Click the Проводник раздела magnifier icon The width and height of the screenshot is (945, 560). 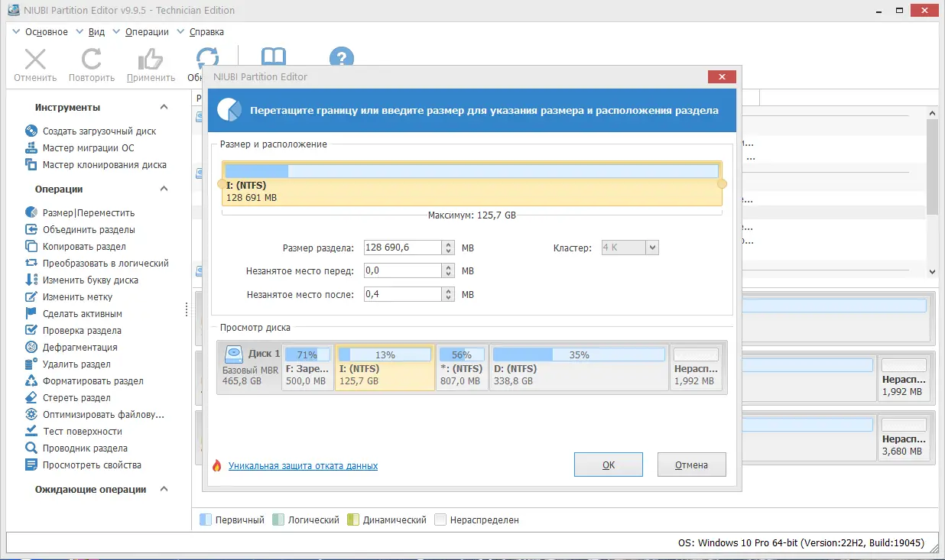tap(31, 448)
